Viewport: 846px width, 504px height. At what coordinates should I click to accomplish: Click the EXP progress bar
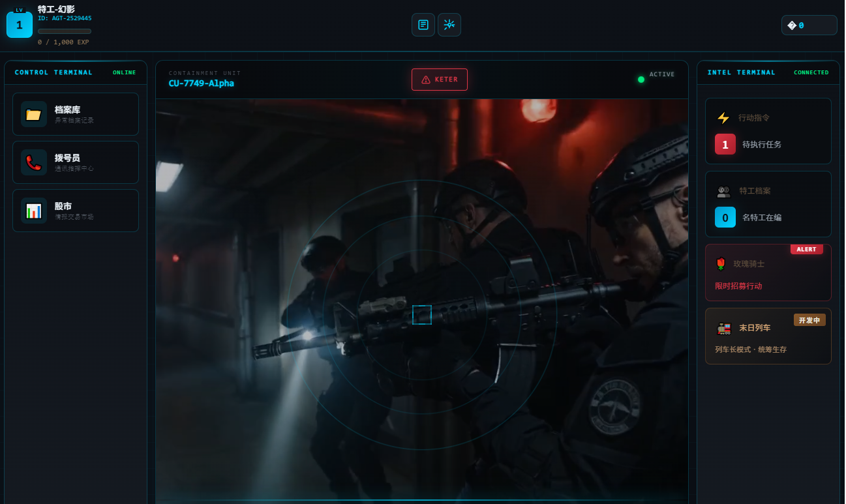coord(65,31)
